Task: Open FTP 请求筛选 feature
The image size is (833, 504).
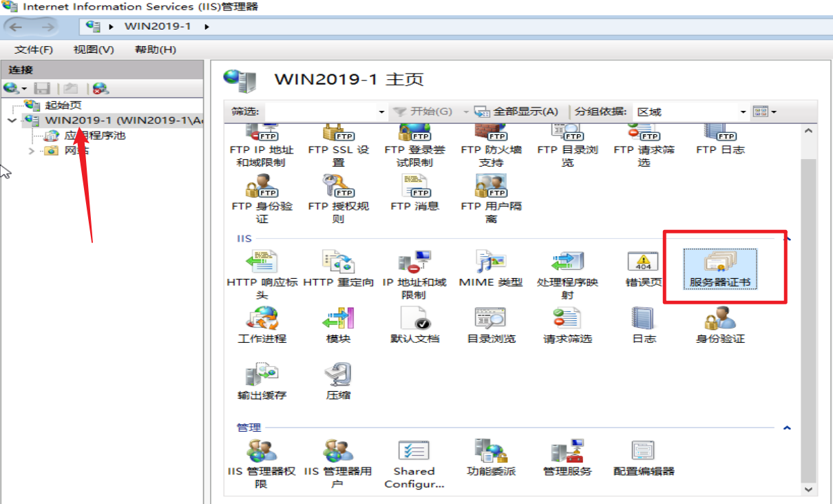Action: pos(644,146)
